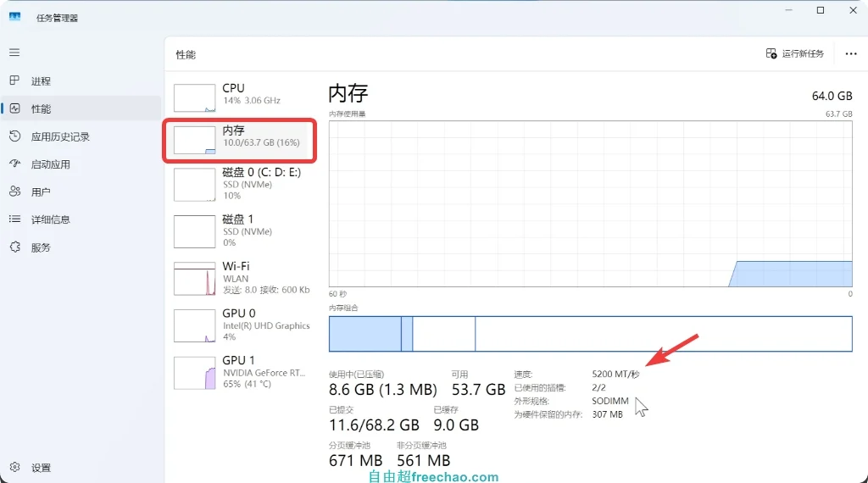The height and width of the screenshot is (483, 868).
Task: Select the 磁盘 1 mini graph thumbnail
Action: [194, 232]
